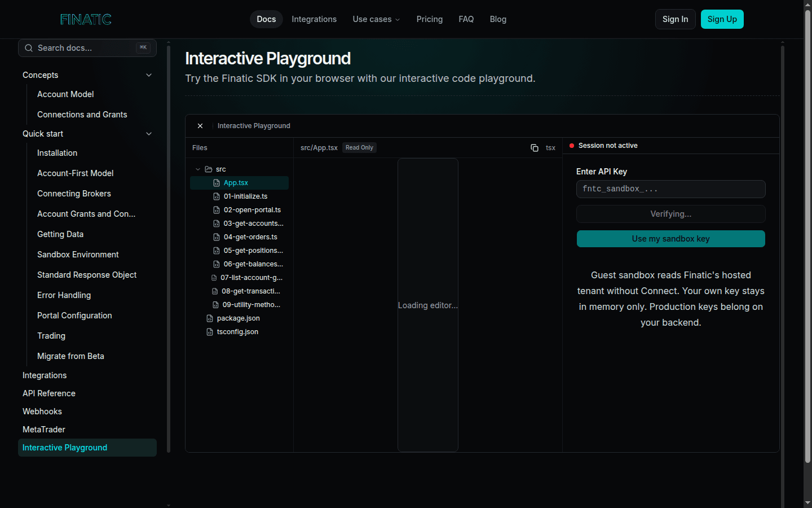Open Migrate from Beta page
Screen dimensions: 812x508
coord(70,356)
